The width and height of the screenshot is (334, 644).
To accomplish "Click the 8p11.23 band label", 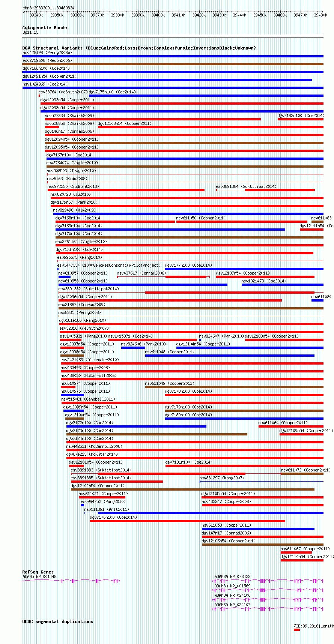I will tap(30, 33).
